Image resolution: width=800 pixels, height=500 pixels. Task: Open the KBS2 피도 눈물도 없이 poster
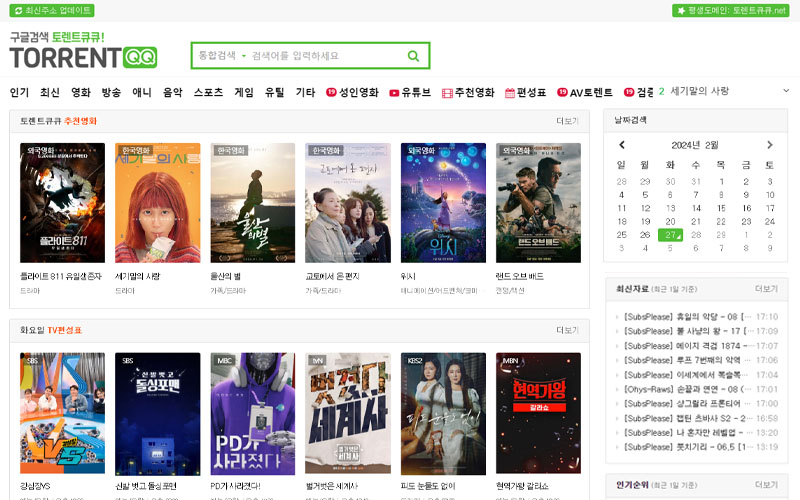click(x=443, y=413)
